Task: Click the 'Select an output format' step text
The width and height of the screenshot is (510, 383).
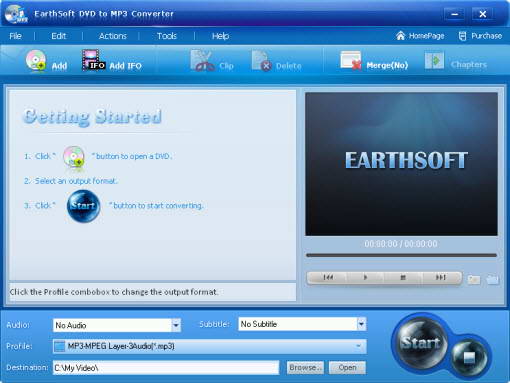Action: pyautogui.click(x=76, y=181)
